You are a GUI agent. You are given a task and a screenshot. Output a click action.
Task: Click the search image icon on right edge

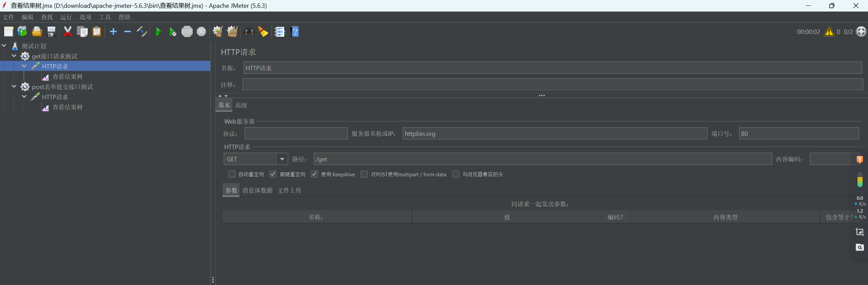pyautogui.click(x=860, y=247)
